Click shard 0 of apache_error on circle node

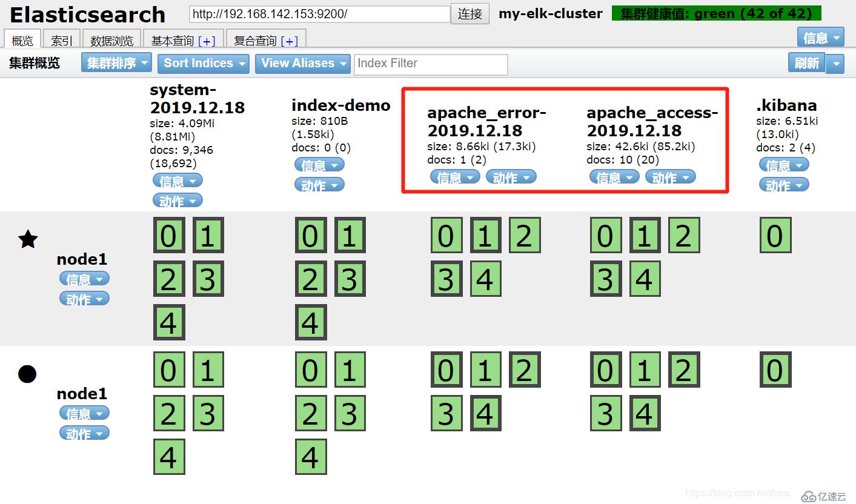446,370
